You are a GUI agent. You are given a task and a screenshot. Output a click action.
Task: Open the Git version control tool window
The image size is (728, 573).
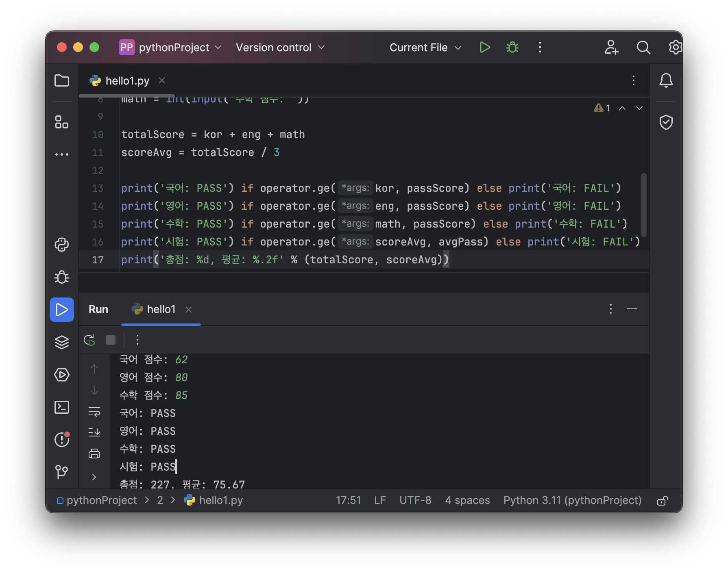(62, 472)
